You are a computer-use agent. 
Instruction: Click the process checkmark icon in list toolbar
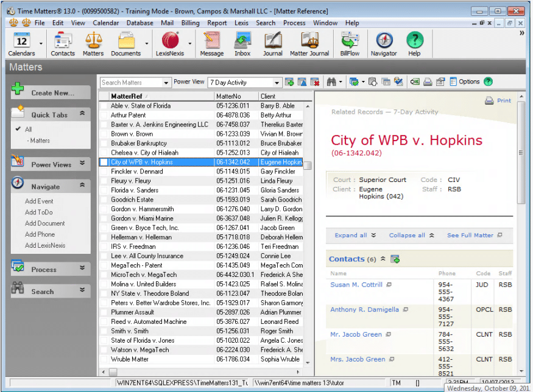pyautogui.click(x=354, y=82)
